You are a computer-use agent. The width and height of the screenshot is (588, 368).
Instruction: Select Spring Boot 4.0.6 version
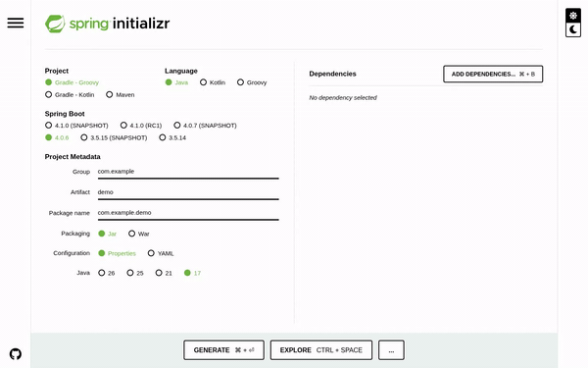(x=57, y=137)
